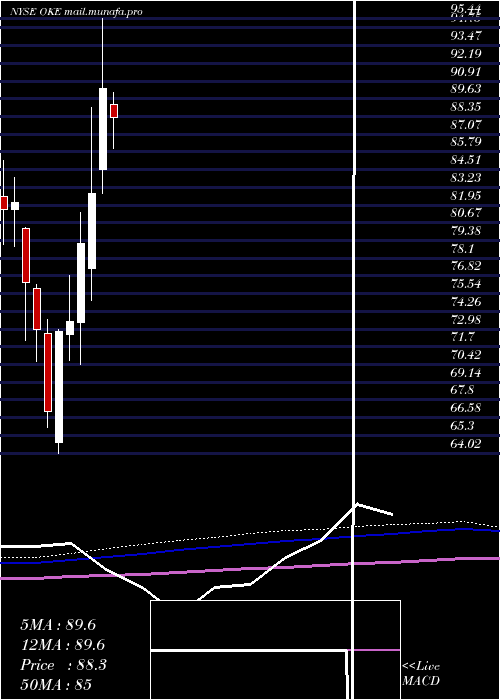Viewport: 500px width, 700px height.
Task: Click the 66.58 price axis label
Action: coord(466,408)
